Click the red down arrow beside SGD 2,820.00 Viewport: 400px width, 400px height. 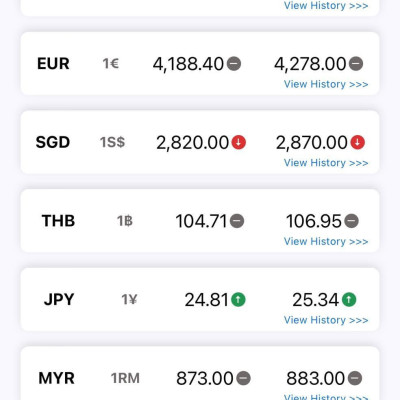point(239,142)
